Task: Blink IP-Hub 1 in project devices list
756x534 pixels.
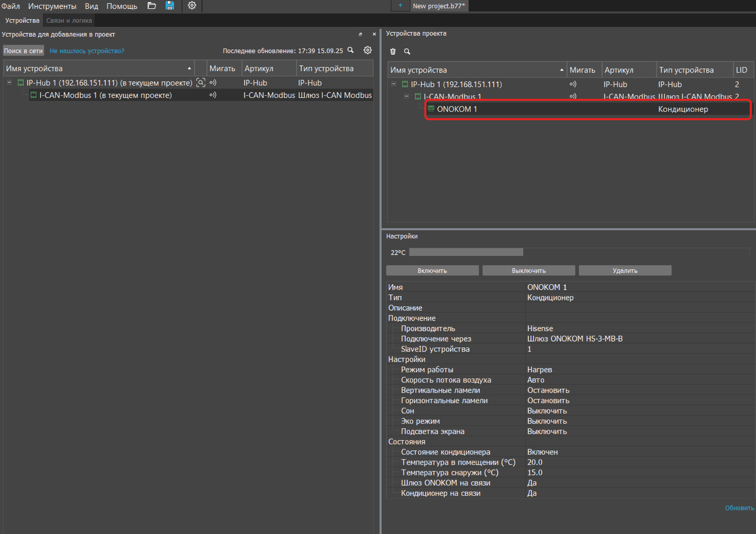Action: tap(573, 84)
